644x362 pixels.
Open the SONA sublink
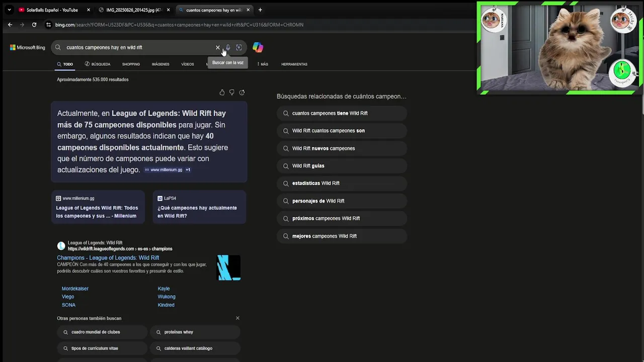pos(68,305)
